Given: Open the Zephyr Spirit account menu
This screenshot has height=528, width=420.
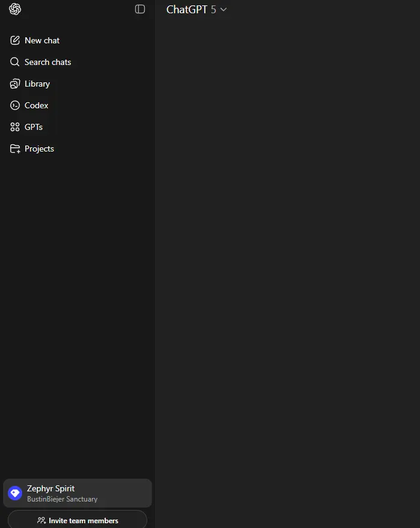Looking at the screenshot, I should pos(78,493).
